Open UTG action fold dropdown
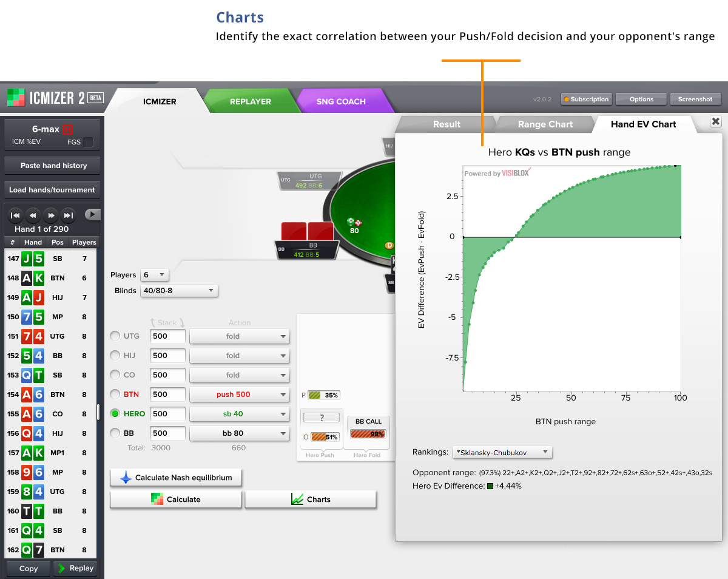Image resolution: width=728 pixels, height=579 pixels. [240, 336]
